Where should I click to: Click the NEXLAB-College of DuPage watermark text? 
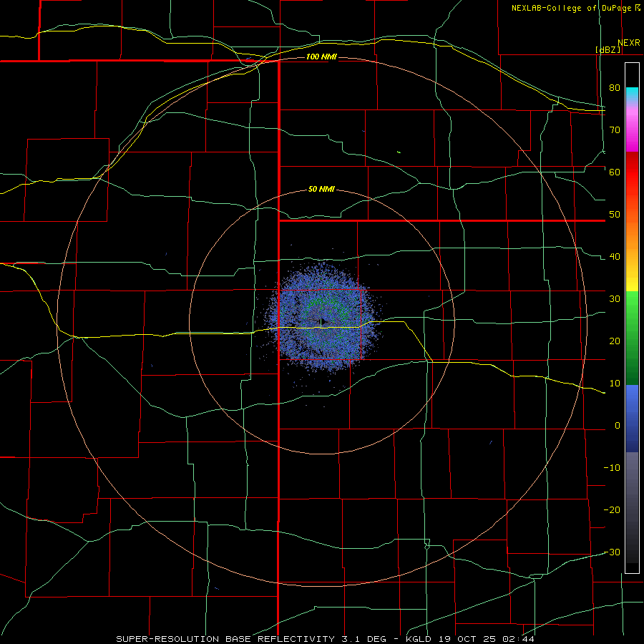point(575,8)
